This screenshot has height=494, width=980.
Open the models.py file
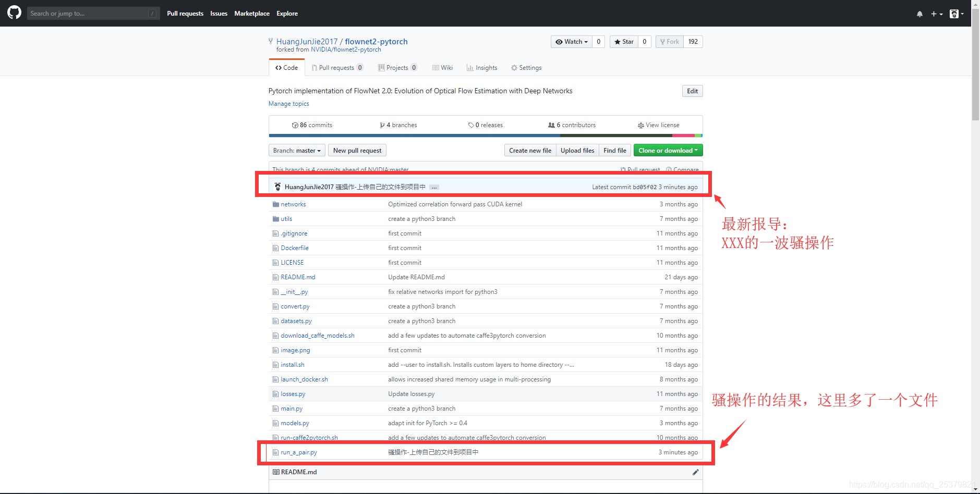[x=295, y=423]
